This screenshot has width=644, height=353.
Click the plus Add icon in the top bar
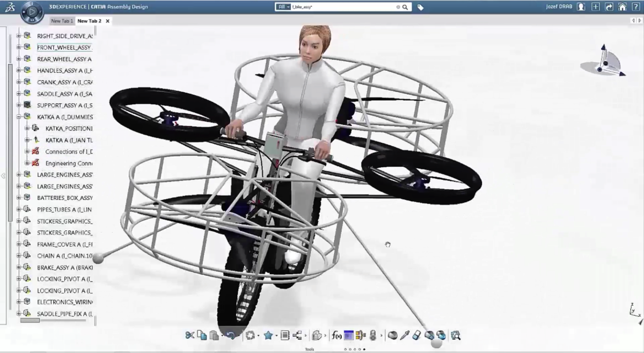(596, 7)
